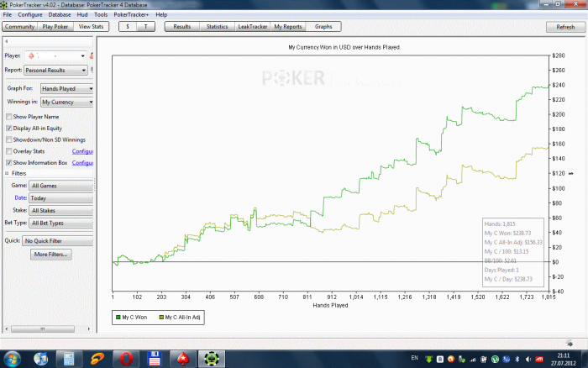The width and height of the screenshot is (588, 368).
Task: Open the File menu
Action: 8,14
